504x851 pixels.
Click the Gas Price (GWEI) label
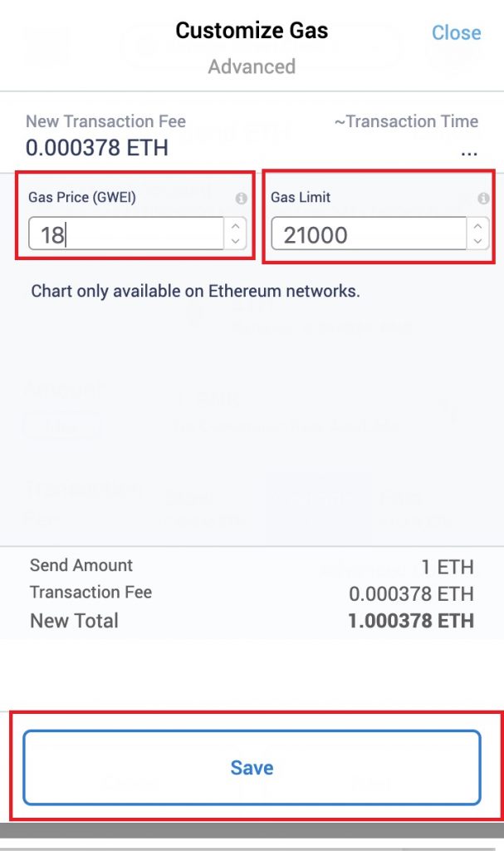click(x=82, y=197)
